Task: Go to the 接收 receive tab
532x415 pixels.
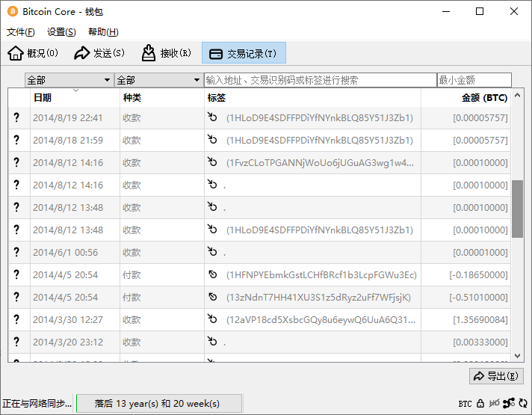Action: (x=166, y=53)
